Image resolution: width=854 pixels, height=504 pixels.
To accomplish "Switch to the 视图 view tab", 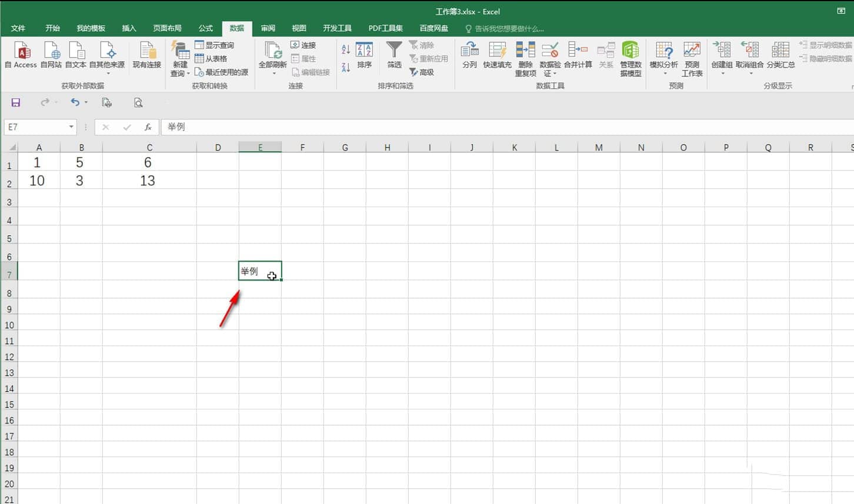I will tap(299, 28).
